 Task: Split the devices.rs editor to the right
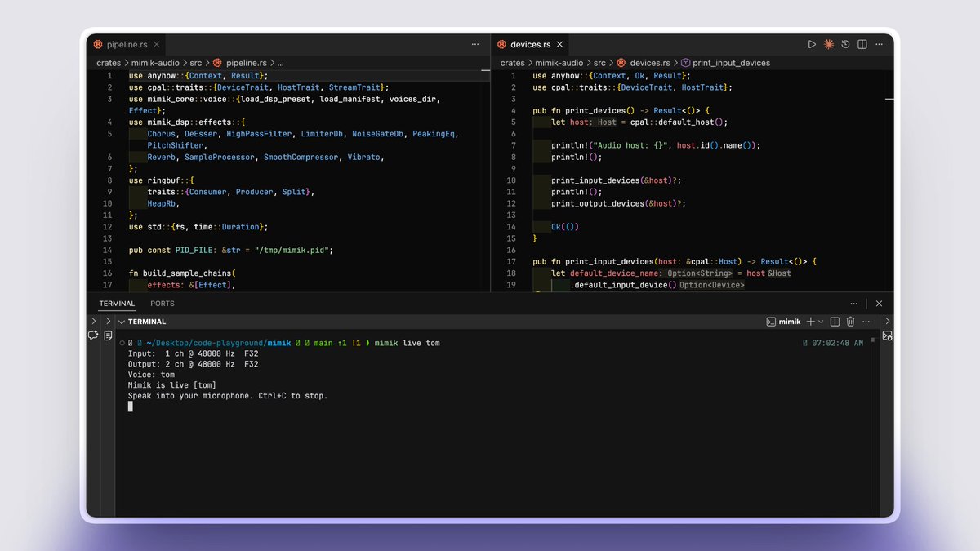[x=862, y=44]
